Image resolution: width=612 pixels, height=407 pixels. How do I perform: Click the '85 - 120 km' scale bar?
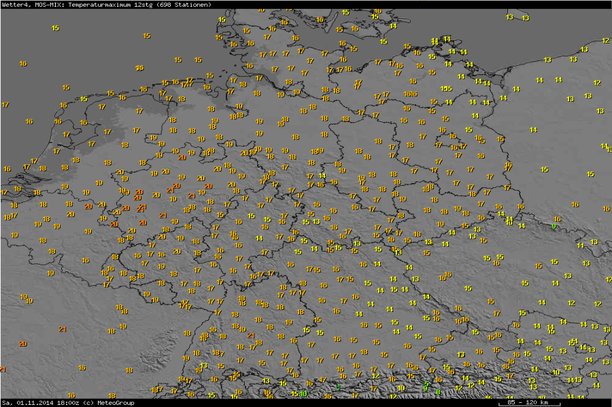pos(528,402)
